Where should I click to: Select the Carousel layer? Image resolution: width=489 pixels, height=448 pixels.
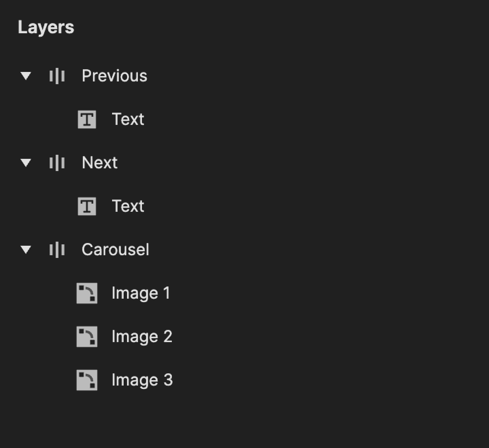click(116, 250)
